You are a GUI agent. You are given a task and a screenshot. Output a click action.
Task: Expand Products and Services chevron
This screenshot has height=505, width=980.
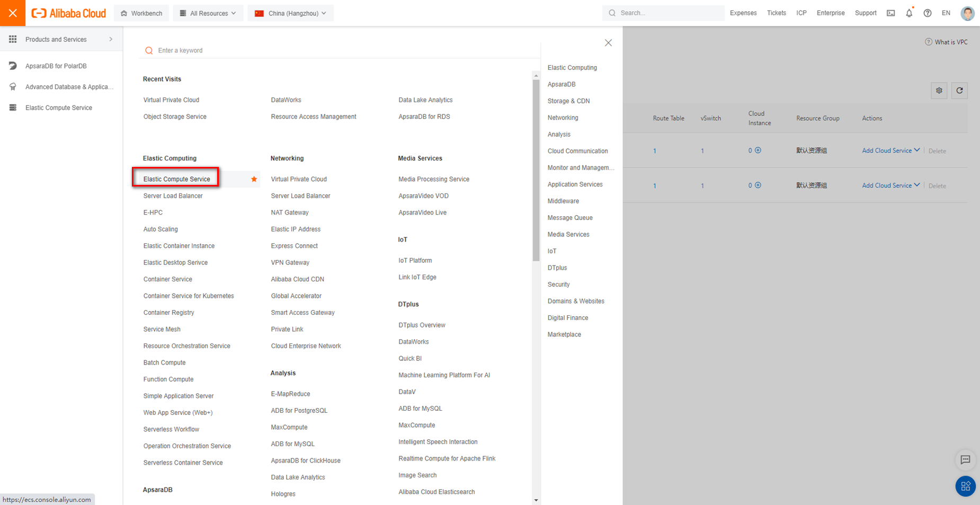point(111,39)
